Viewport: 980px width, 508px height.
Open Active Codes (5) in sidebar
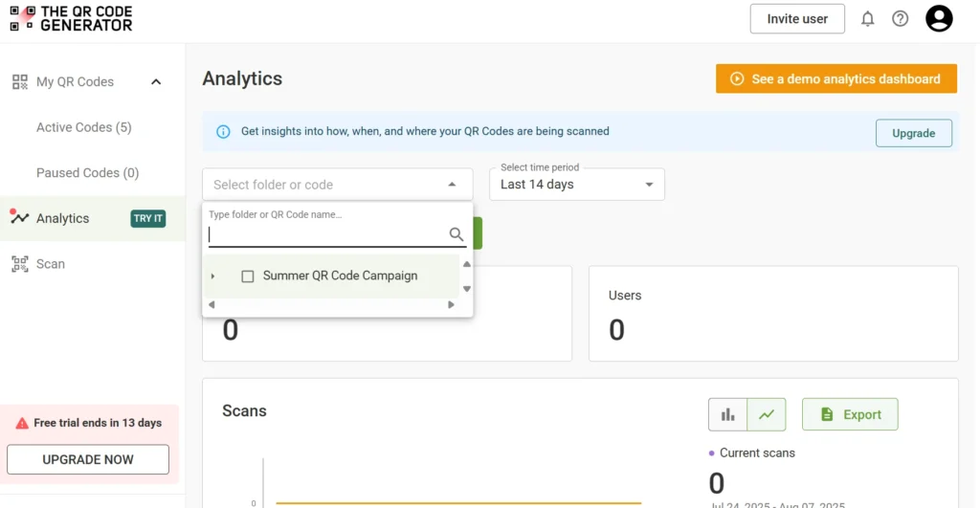83,127
